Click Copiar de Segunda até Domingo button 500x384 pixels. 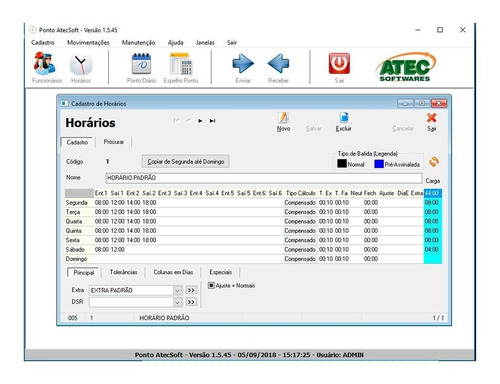pyautogui.click(x=186, y=162)
